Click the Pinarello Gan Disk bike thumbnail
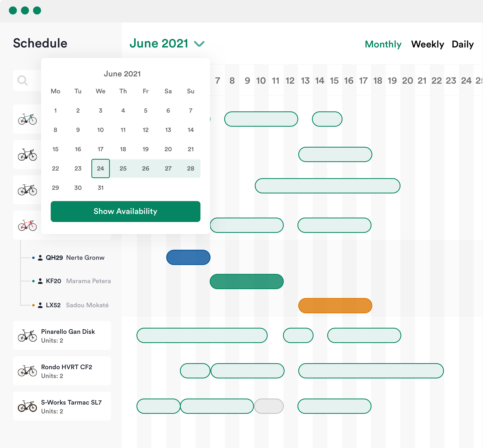Viewport: 483px width, 448px height. (x=27, y=336)
